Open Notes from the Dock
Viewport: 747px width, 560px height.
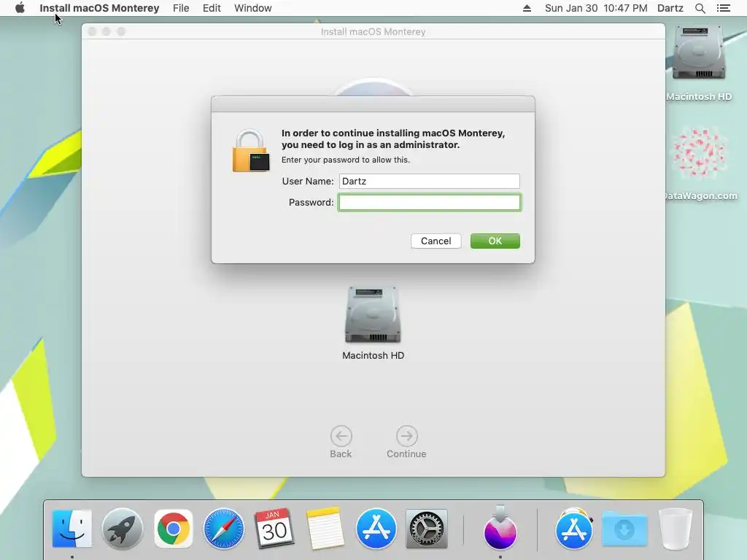coord(325,529)
